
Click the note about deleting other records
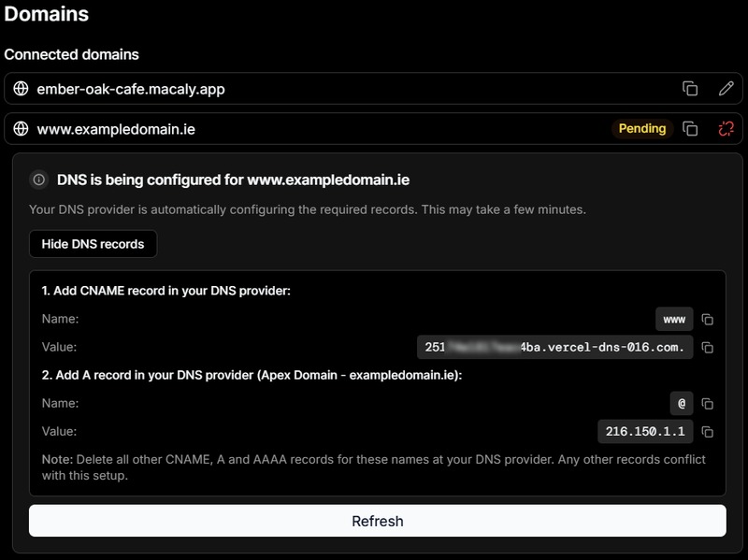click(x=373, y=467)
